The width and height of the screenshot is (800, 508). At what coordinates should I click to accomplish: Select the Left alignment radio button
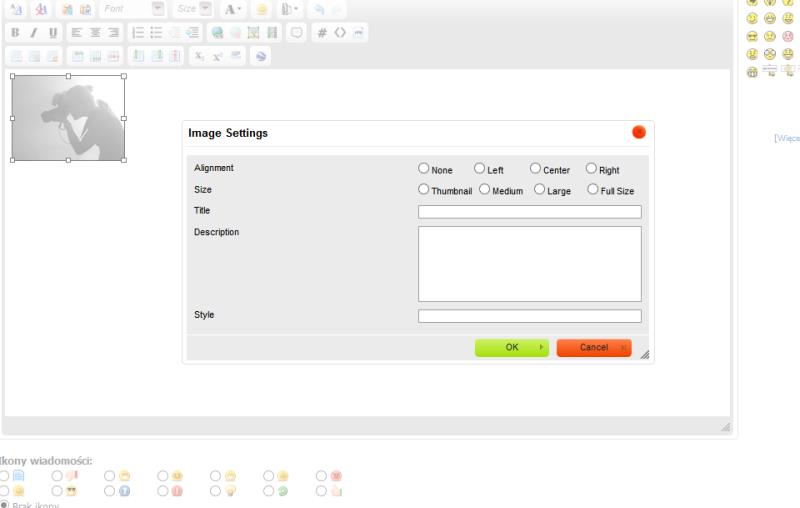click(479, 169)
